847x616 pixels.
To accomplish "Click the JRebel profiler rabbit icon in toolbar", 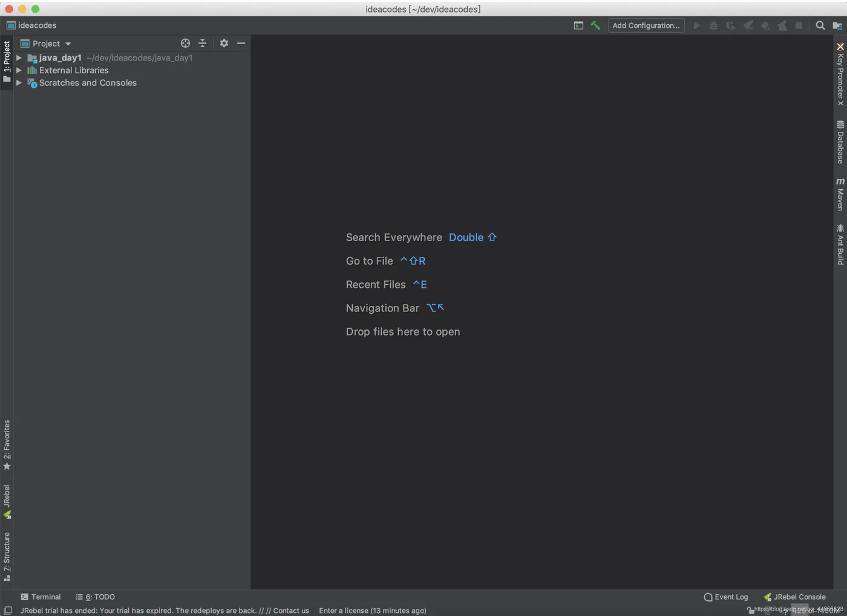I will click(x=782, y=25).
